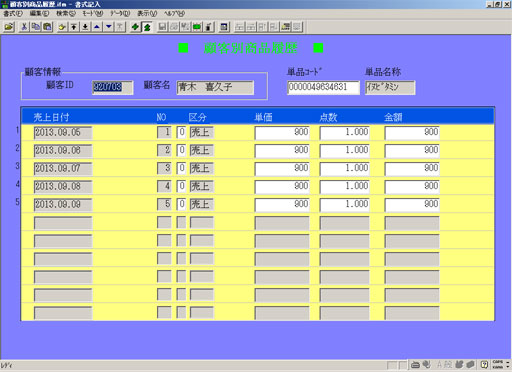Click the green screen toolbar icon
Image resolution: width=512 pixels, height=372 pixels.
pyautogui.click(x=197, y=27)
